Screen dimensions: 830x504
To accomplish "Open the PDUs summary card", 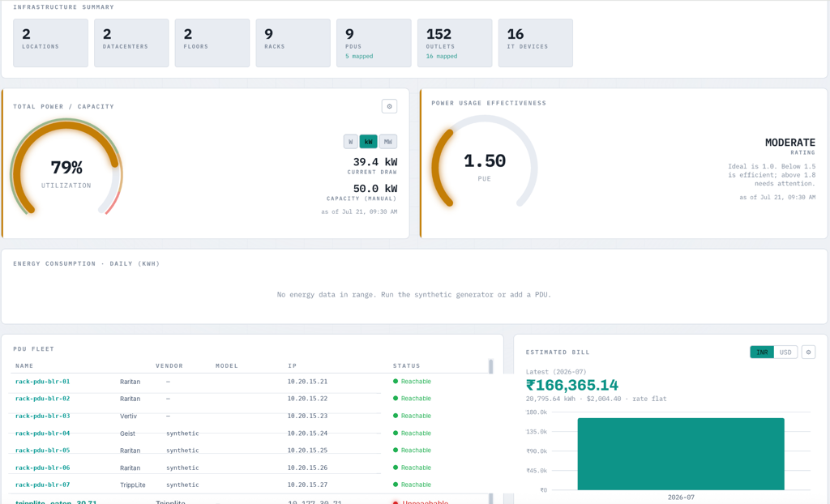I will 374,43.
